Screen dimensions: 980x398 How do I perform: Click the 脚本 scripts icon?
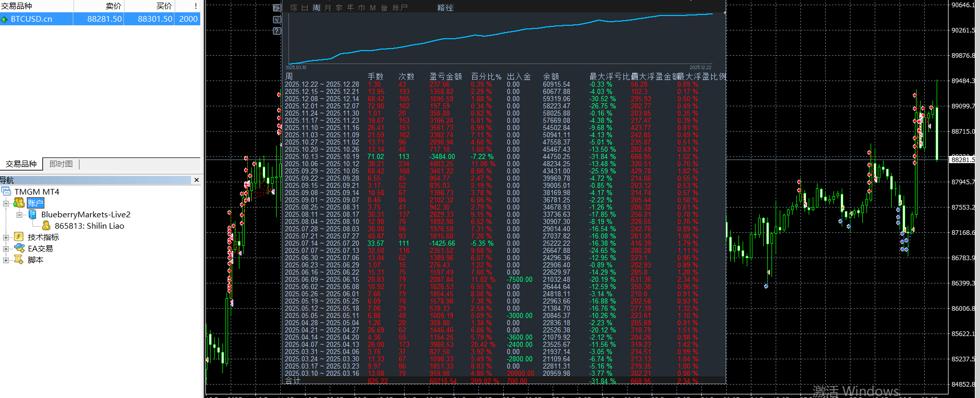[x=19, y=260]
